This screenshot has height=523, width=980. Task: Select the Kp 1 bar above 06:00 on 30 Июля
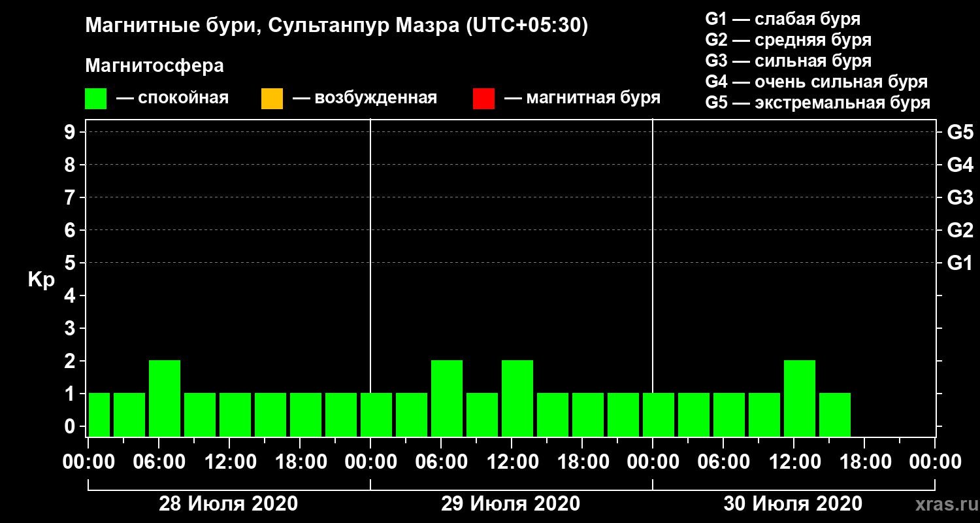click(729, 414)
